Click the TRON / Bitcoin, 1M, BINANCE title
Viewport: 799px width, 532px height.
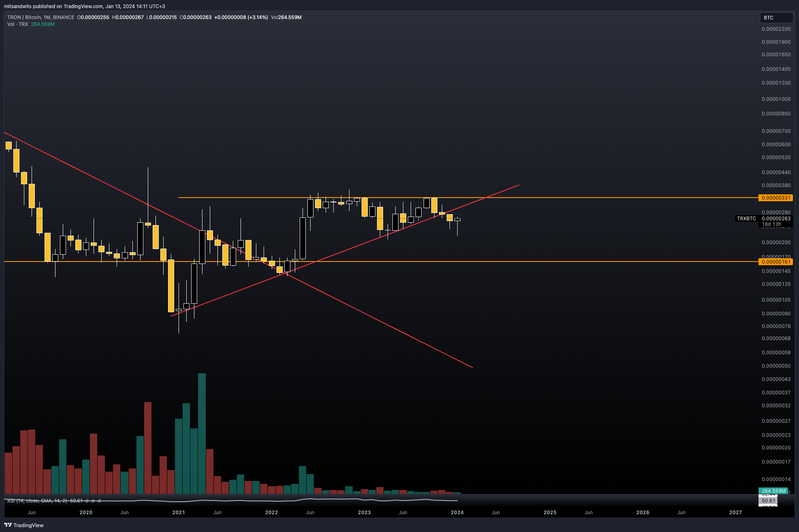[41, 17]
